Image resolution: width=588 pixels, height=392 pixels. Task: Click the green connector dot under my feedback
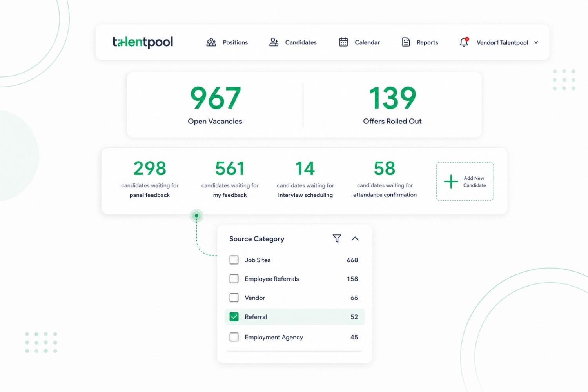pyautogui.click(x=196, y=216)
